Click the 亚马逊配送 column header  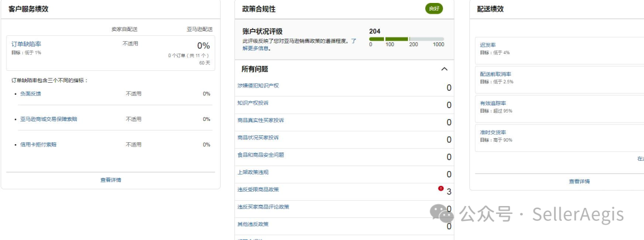tap(200, 30)
